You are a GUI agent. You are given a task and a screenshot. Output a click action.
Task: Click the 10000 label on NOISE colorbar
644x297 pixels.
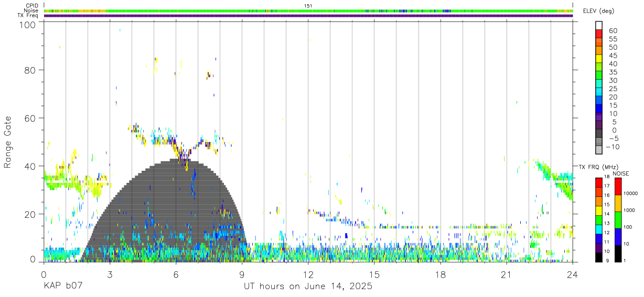tap(631, 193)
